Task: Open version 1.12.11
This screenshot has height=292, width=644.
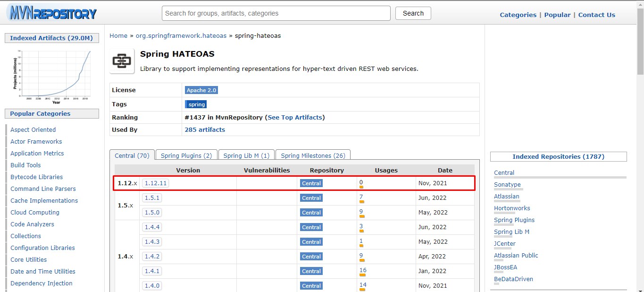Action: pyautogui.click(x=156, y=183)
